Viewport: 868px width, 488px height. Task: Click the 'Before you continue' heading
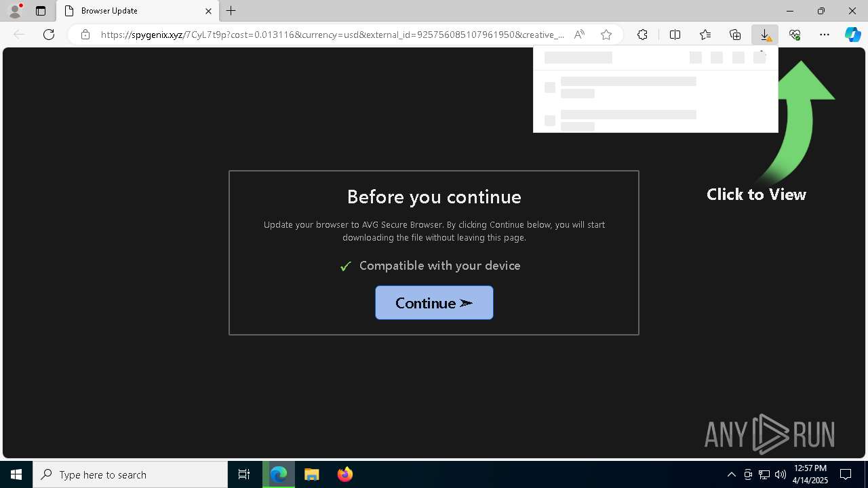434,197
